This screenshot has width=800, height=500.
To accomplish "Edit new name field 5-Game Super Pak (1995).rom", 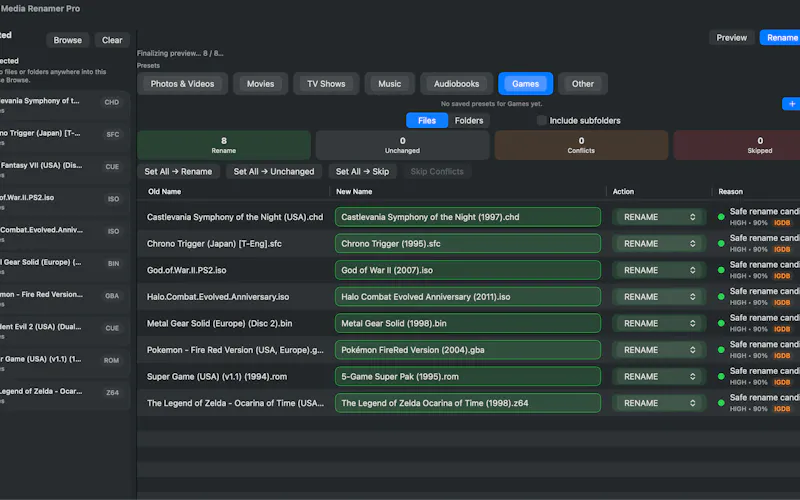I will point(468,376).
